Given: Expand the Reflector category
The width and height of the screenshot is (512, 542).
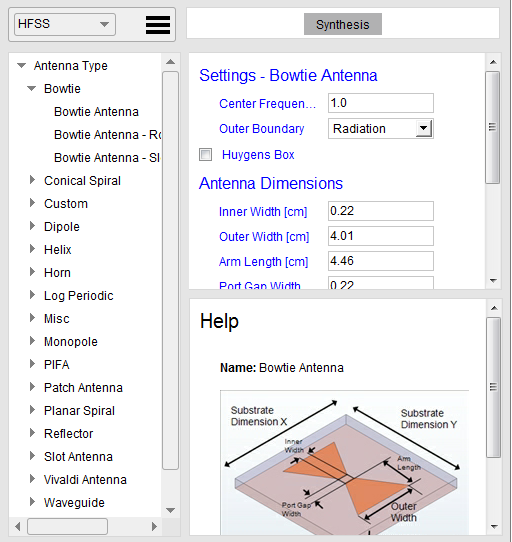Looking at the screenshot, I should (x=32, y=433).
